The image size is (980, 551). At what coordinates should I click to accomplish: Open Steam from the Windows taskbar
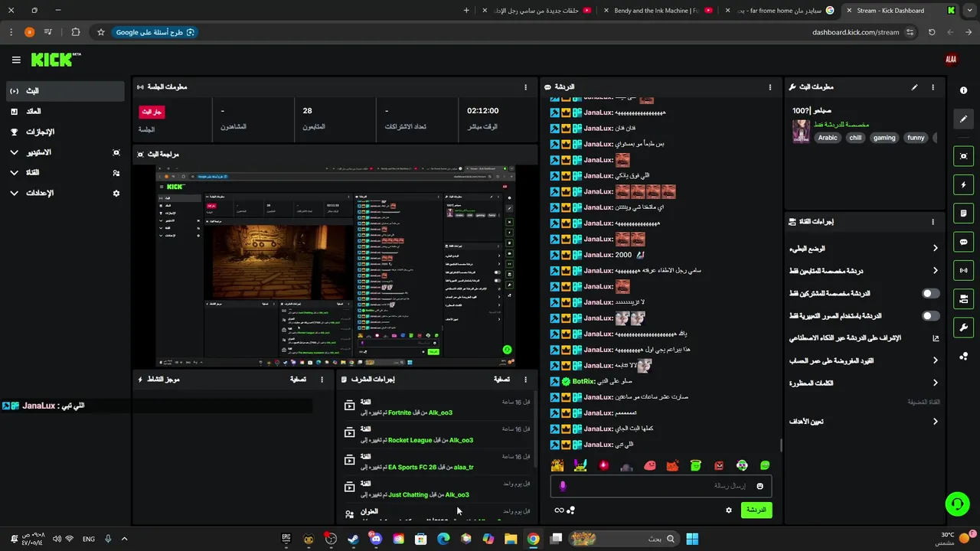(x=353, y=539)
